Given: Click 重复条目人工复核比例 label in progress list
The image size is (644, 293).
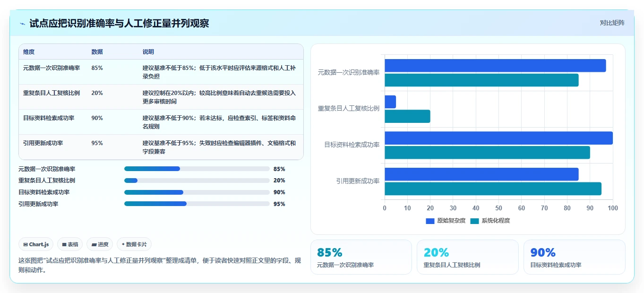Looking at the screenshot, I should pos(47,181).
